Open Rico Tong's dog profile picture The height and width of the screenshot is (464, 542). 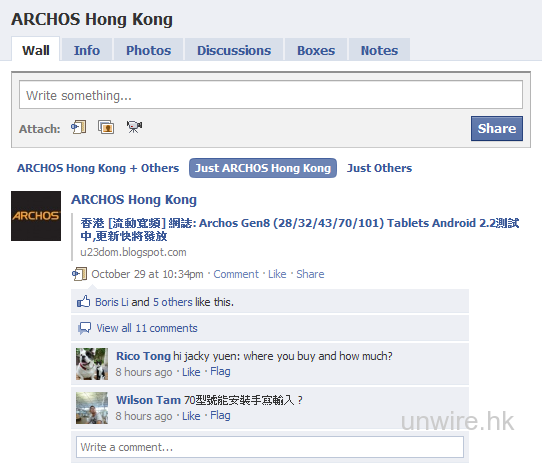[x=92, y=364]
